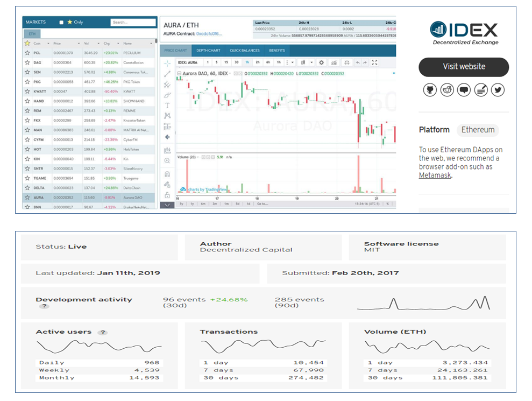Favorite the DAG coin star
The height and width of the screenshot is (401, 532).
[x=27, y=62]
